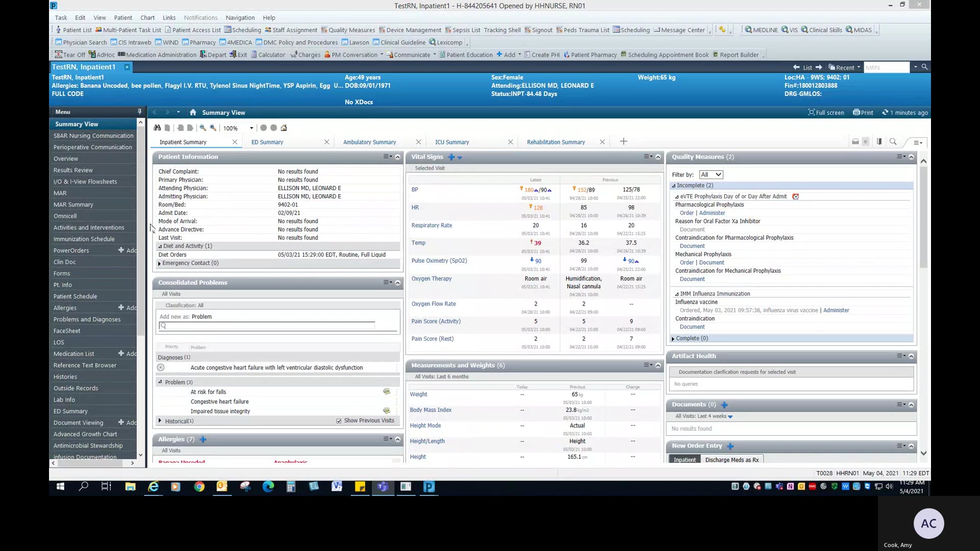Open the Navigation menu
The width and height of the screenshot is (980, 551).
click(240, 17)
